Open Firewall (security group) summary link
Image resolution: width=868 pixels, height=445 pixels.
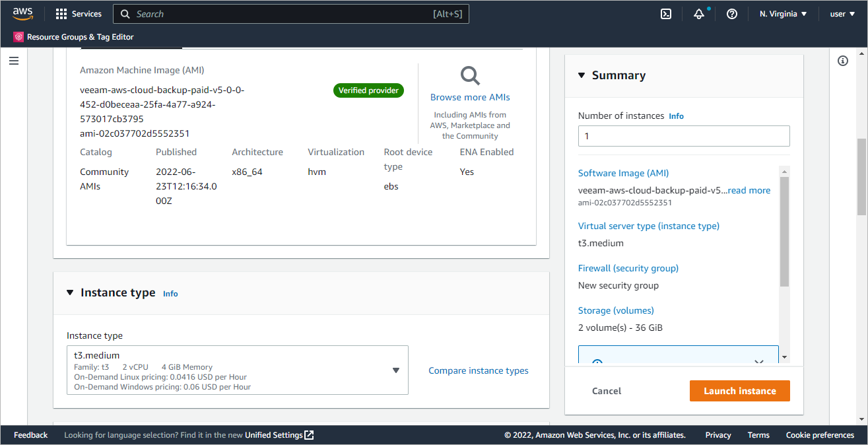628,268
